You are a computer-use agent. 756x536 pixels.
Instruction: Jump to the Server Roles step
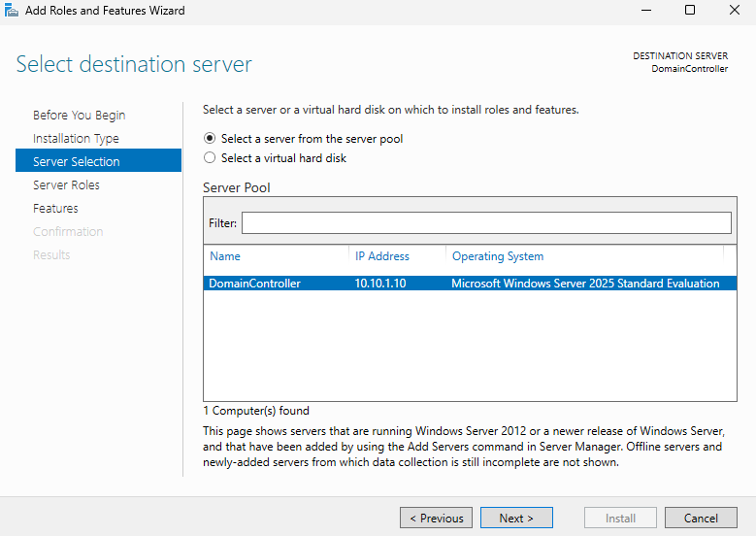(66, 185)
